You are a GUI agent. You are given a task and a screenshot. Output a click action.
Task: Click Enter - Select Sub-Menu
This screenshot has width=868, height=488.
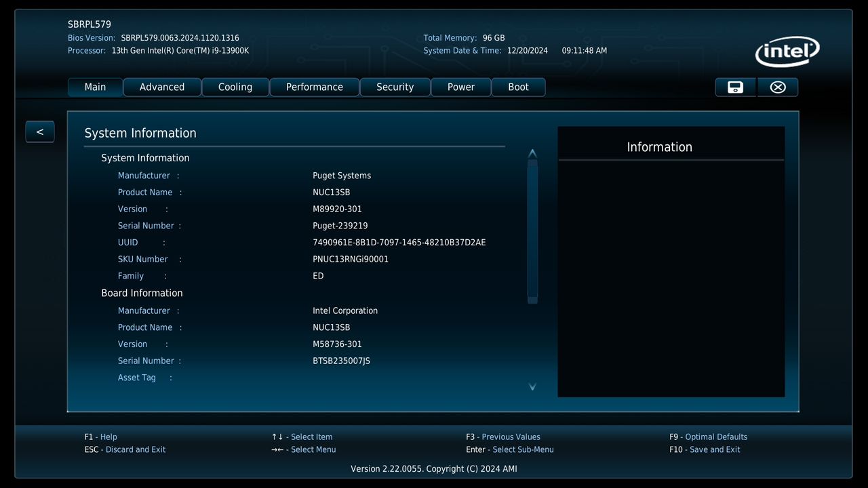coord(510,450)
